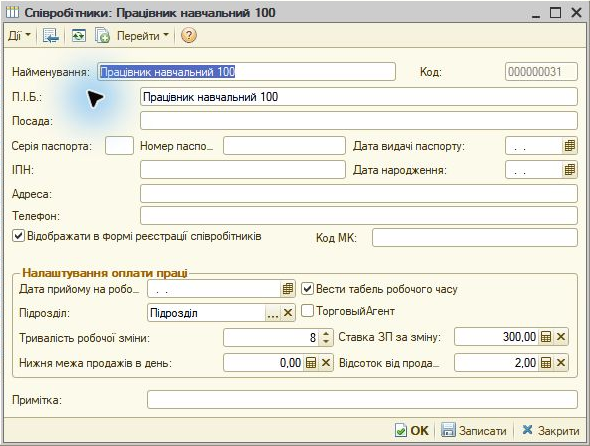
Task: Clear the Підрозділ field value
Action: point(288,313)
